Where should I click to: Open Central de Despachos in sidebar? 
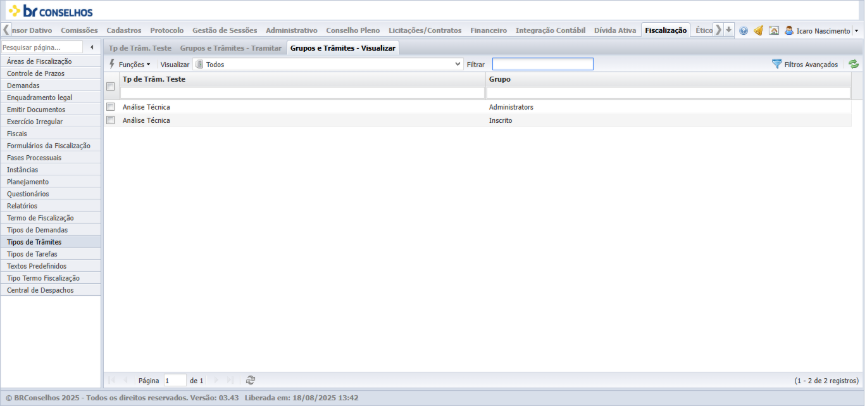coord(51,290)
